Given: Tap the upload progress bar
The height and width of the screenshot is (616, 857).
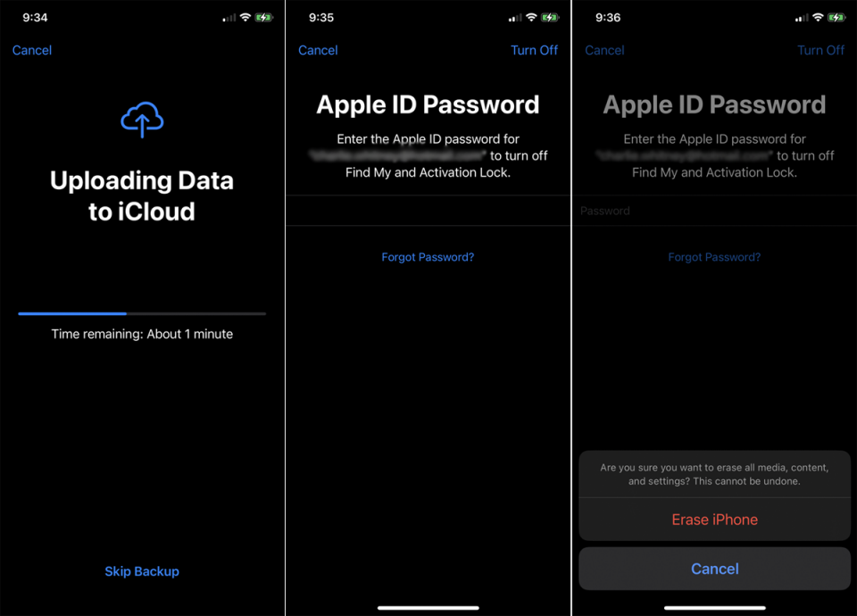Looking at the screenshot, I should pos(141,313).
